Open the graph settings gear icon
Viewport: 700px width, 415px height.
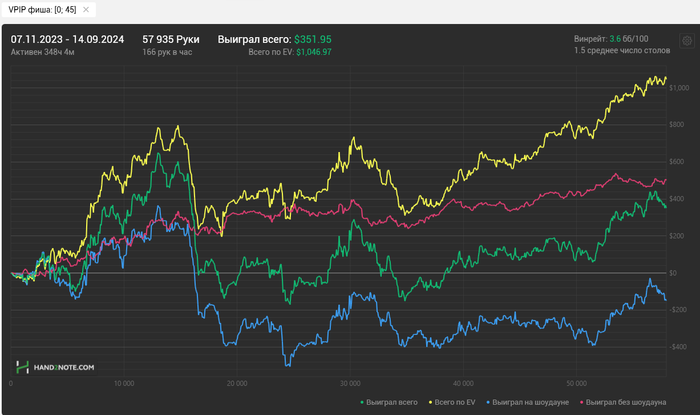[687, 41]
